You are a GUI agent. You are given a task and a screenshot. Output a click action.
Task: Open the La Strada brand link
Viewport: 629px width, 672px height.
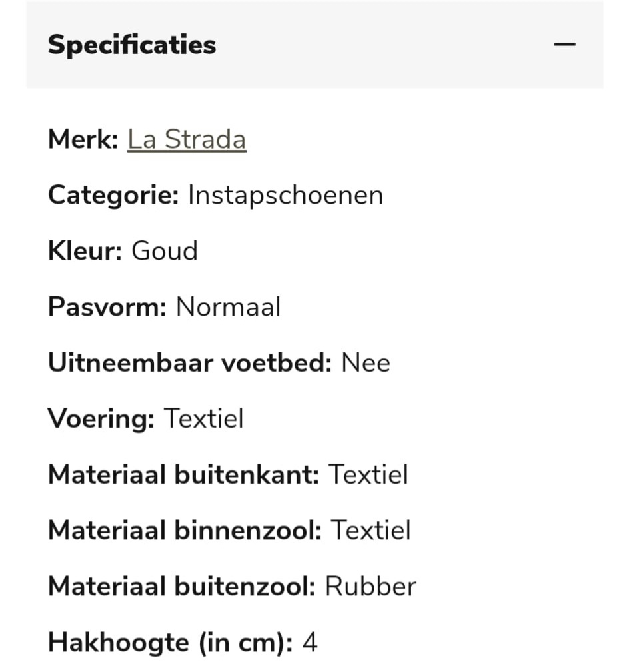187,140
